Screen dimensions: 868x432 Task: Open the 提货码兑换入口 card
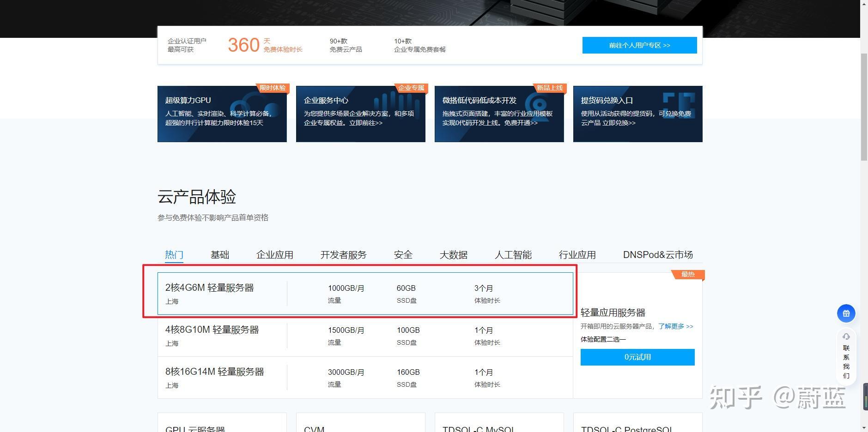pos(637,114)
